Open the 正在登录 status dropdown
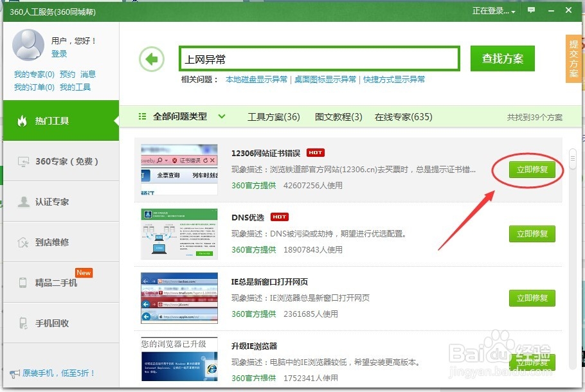This screenshot has width=585, height=392. pos(494,11)
